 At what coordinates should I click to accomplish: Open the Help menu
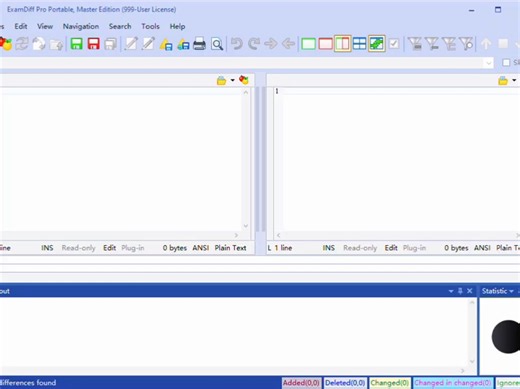coord(177,26)
